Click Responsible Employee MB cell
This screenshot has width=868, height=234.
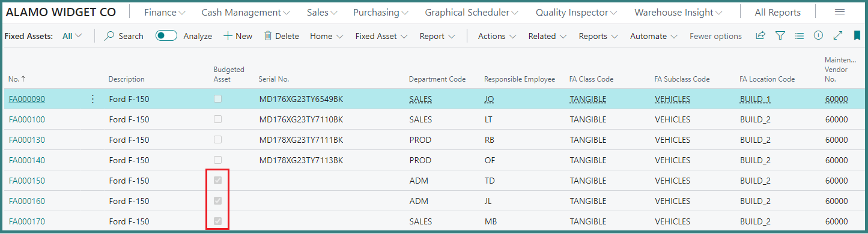(491, 221)
